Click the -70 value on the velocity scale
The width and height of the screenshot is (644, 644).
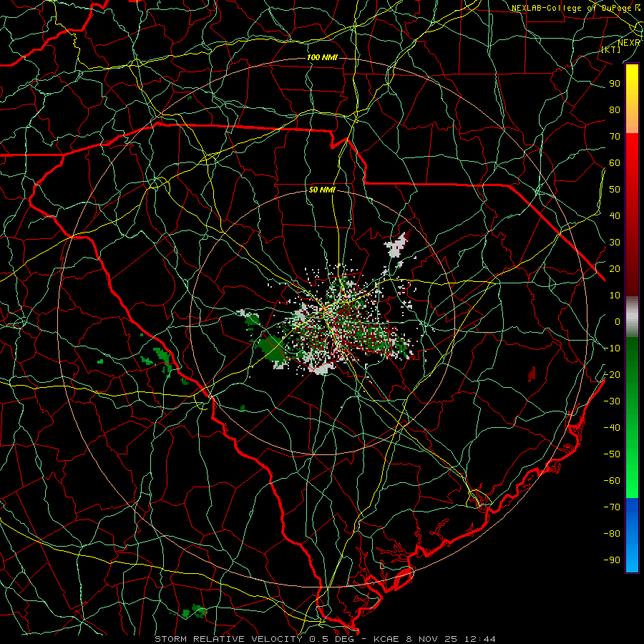[x=612, y=507]
